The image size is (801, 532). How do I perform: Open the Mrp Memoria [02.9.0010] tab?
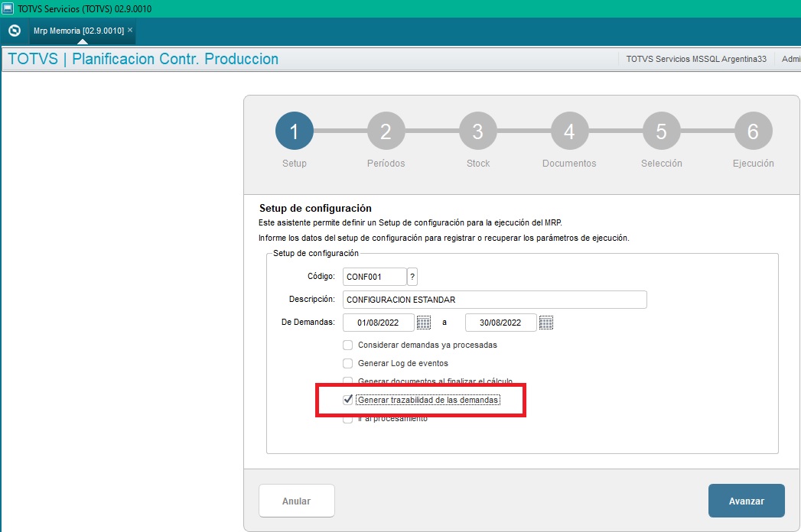coord(79,31)
